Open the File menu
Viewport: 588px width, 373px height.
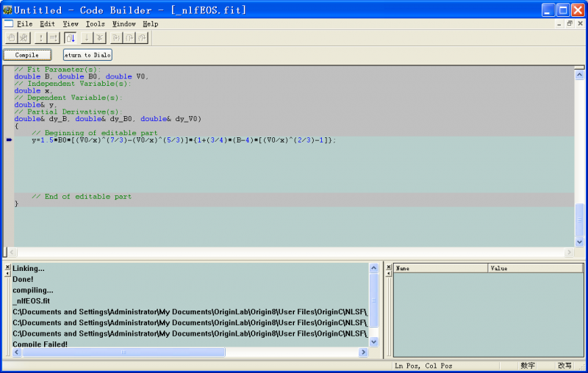coord(24,23)
